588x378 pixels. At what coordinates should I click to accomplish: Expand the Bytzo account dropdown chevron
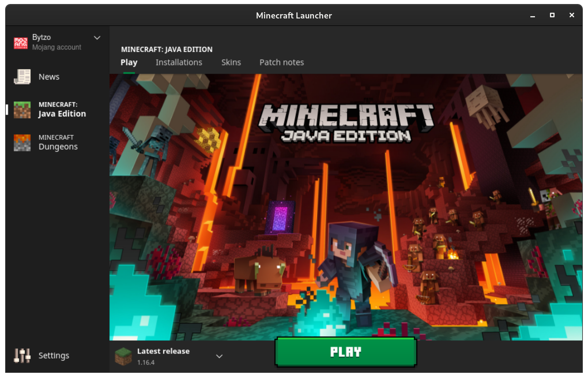(x=97, y=38)
